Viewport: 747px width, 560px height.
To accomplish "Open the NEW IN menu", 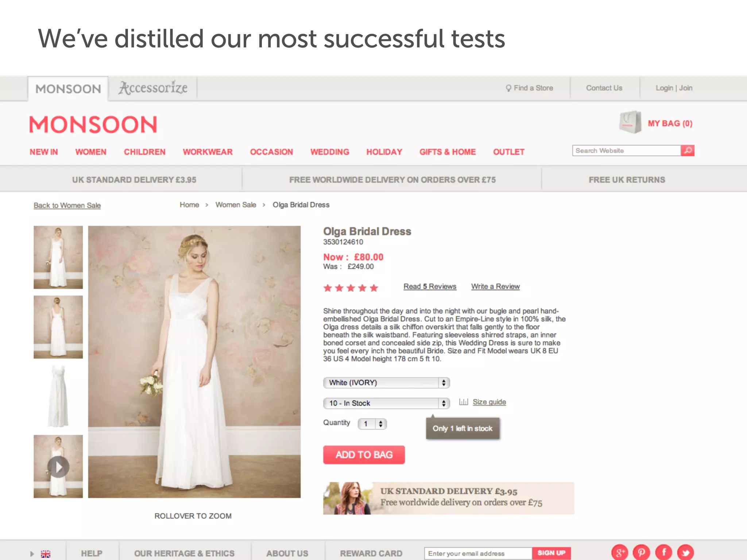I will (x=44, y=152).
